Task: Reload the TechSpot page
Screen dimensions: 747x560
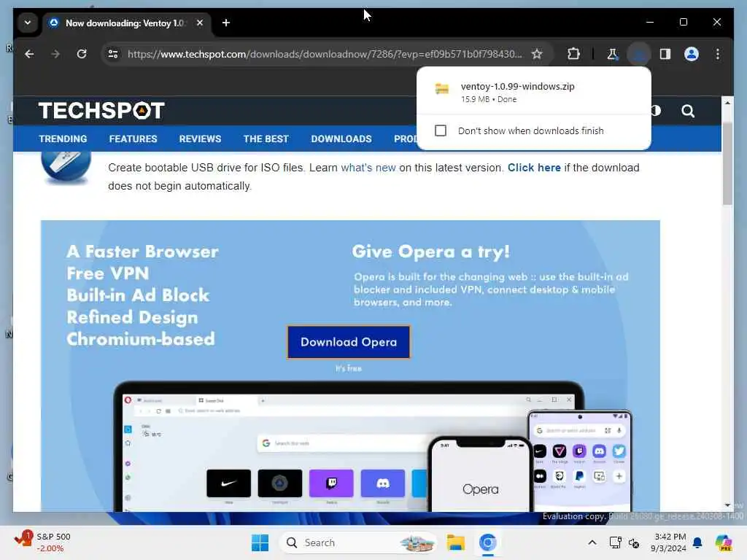Action: [82, 54]
